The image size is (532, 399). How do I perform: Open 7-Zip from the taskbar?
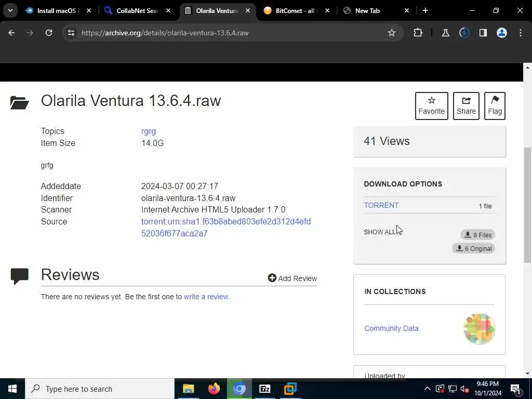(264, 389)
